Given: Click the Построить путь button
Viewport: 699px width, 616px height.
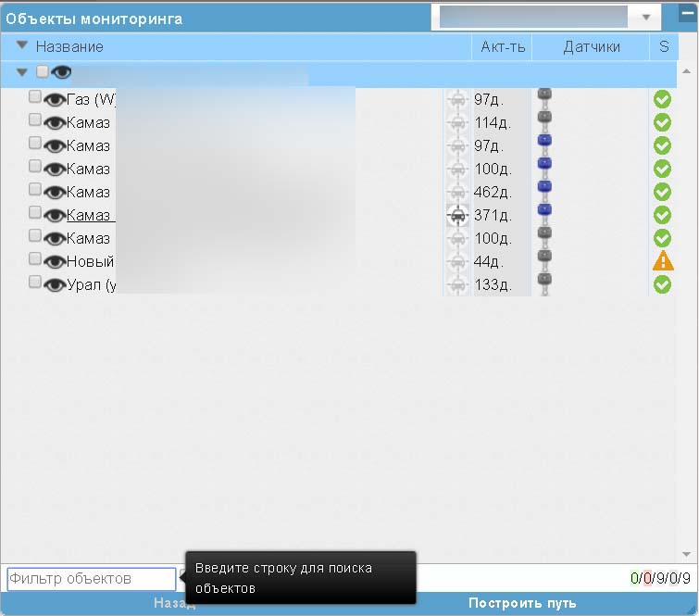Looking at the screenshot, I should (x=522, y=603).
